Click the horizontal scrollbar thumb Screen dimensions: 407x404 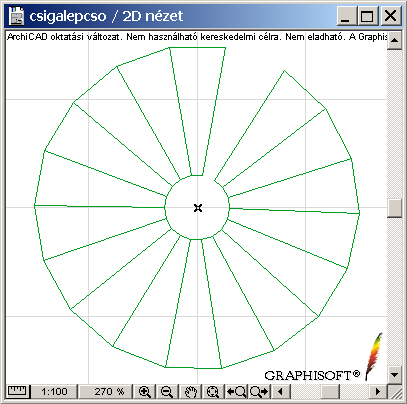[x=330, y=391]
